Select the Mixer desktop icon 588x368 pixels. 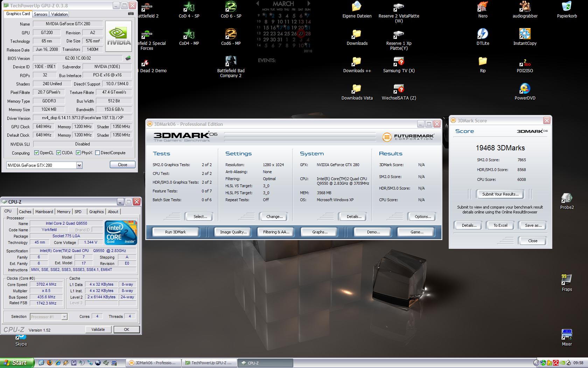[567, 338]
